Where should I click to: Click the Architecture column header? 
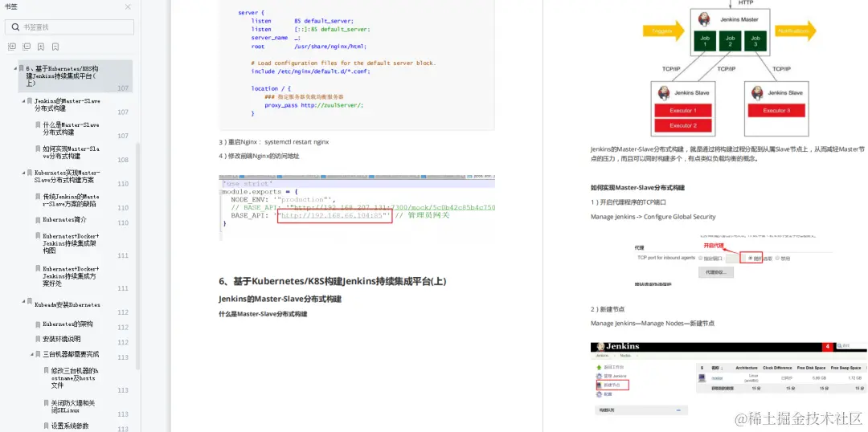click(746, 368)
